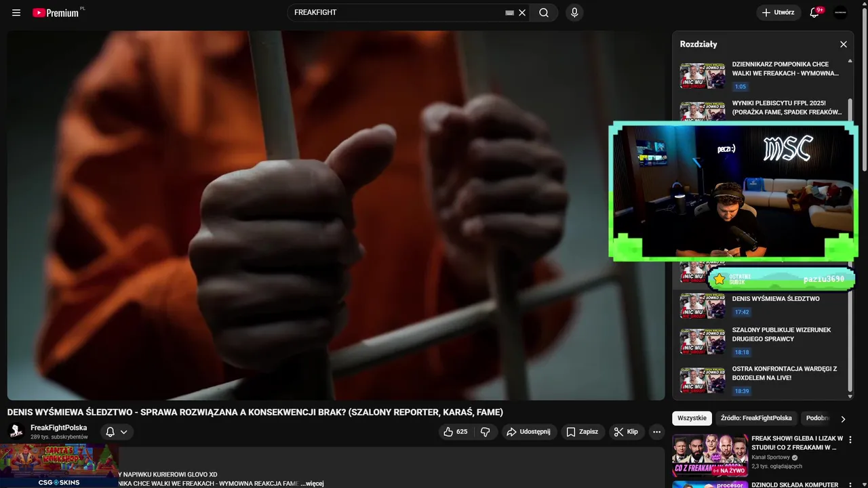
Task: Select thumbnail of OSTRA KONFRONTACJA chapter
Action: 703,380
